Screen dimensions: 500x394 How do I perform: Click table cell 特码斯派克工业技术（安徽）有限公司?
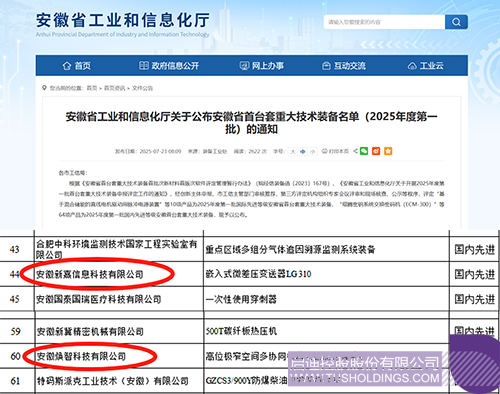[x=119, y=381]
